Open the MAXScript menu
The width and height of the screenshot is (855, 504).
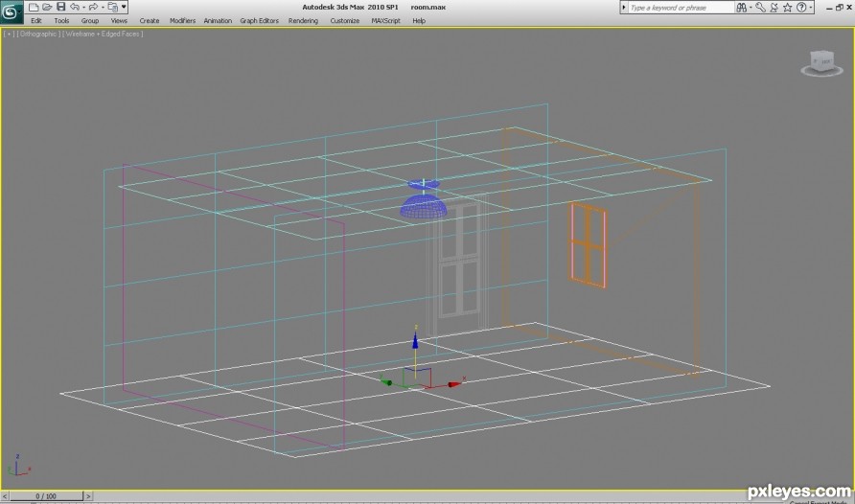coord(385,21)
